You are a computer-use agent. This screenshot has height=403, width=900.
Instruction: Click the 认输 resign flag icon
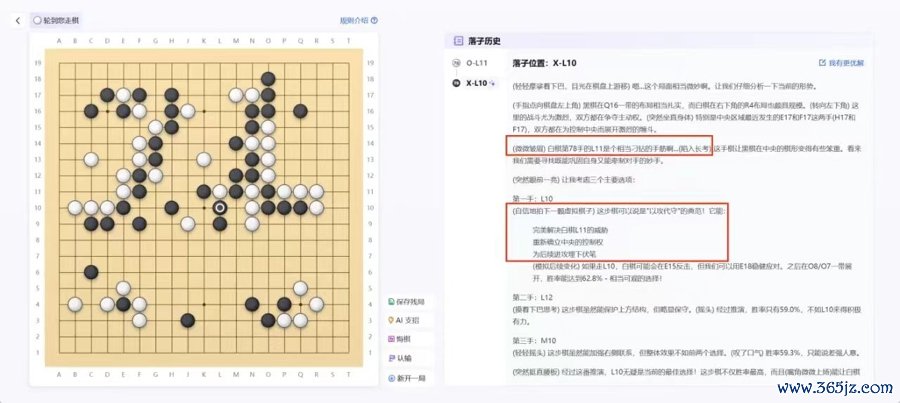coord(391,358)
